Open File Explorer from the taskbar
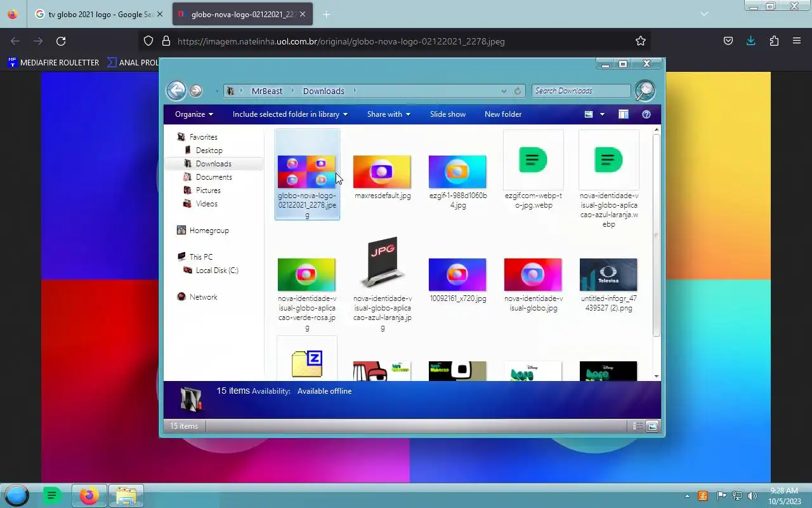This screenshot has width=812, height=508. pos(126,495)
